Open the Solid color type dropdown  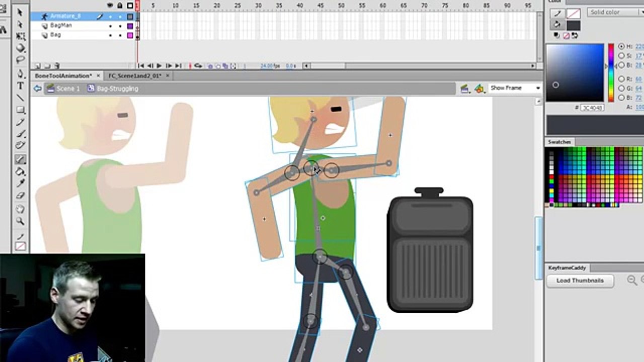point(615,12)
